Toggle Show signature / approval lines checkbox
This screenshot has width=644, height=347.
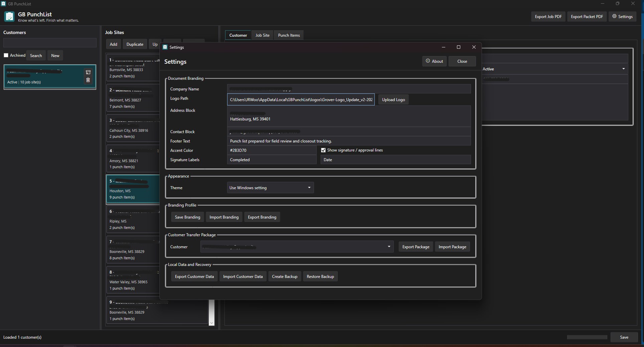[x=323, y=150]
